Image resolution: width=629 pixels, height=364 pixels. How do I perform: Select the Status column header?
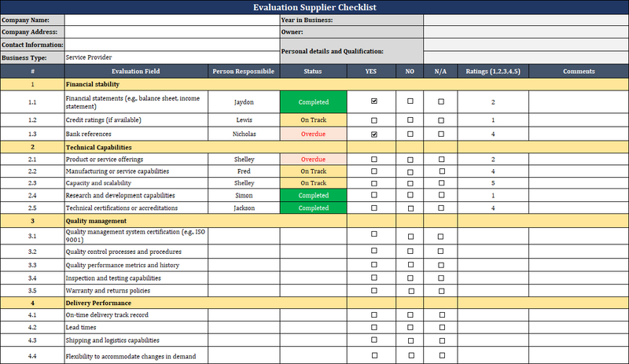313,71
